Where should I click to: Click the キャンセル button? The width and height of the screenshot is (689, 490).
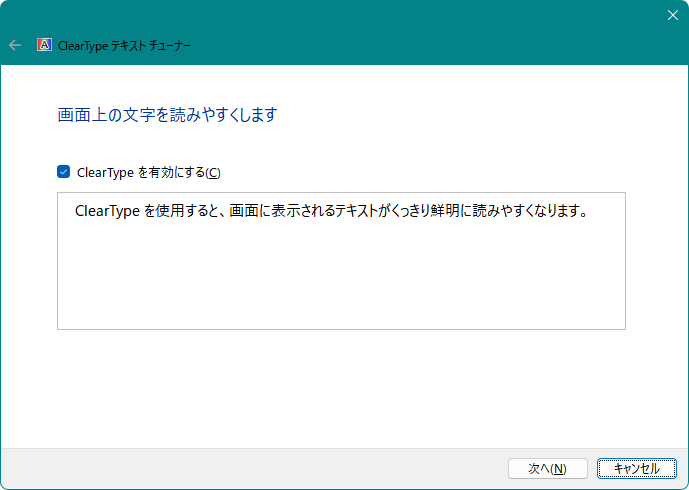point(636,468)
